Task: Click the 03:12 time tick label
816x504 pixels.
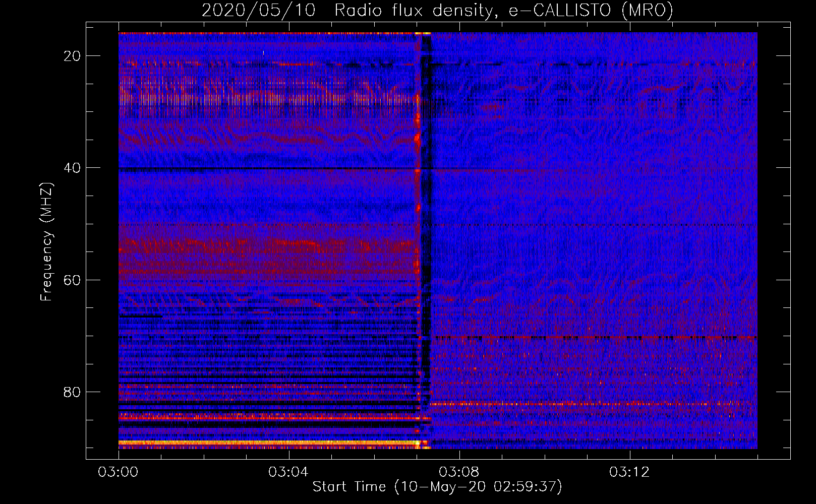Action: point(629,472)
